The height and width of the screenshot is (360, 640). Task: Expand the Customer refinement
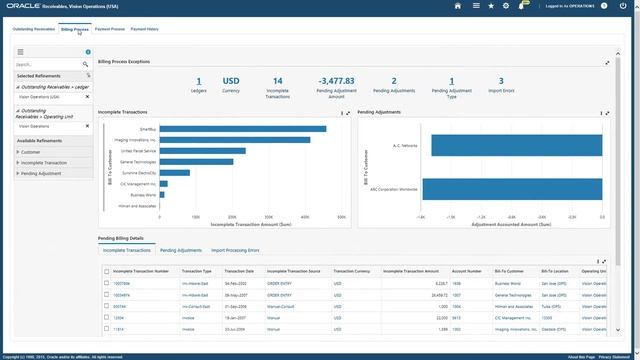tap(18, 152)
